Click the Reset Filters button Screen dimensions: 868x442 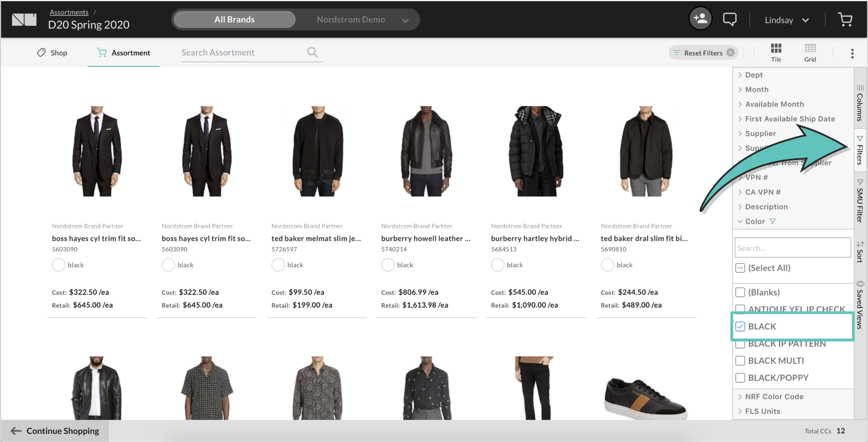[703, 53]
